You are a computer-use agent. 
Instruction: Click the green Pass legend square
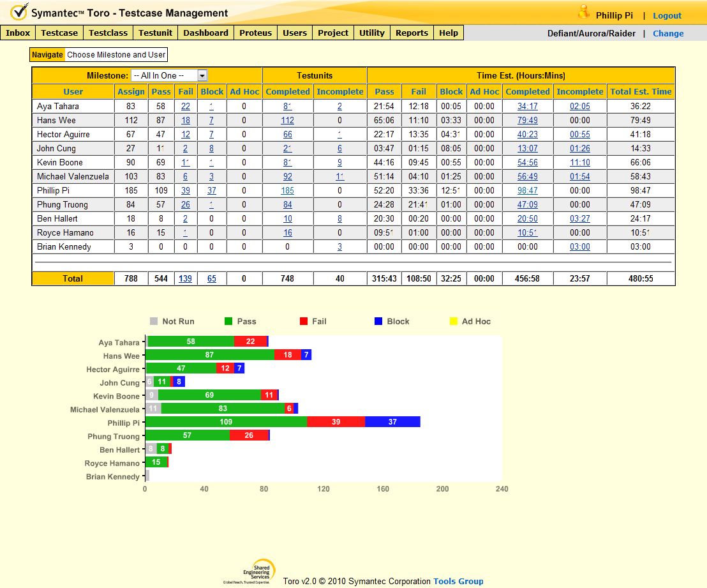coord(228,321)
